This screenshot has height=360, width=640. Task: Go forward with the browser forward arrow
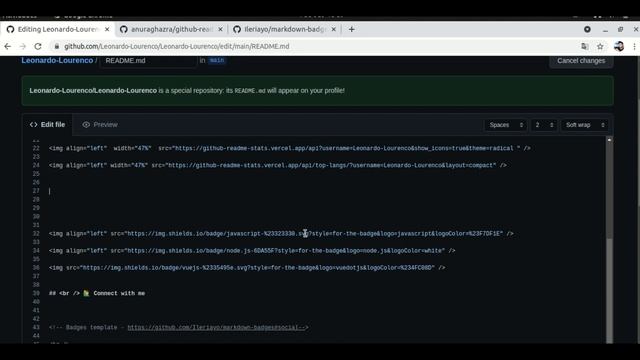(x=22, y=47)
